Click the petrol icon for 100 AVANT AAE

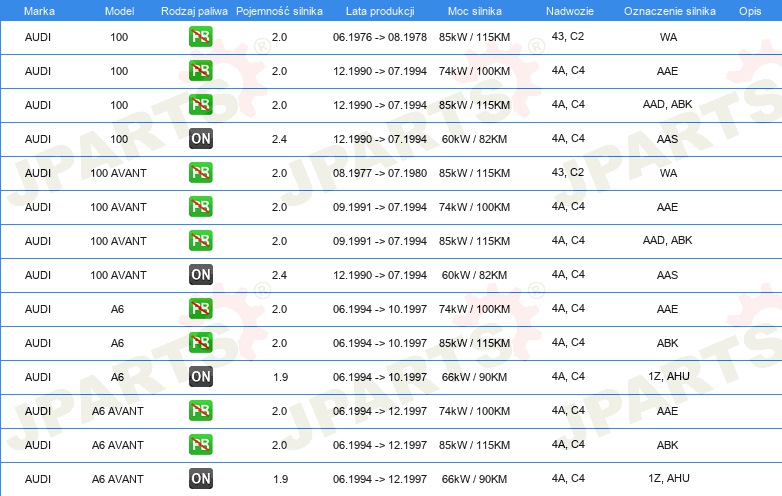coord(200,206)
